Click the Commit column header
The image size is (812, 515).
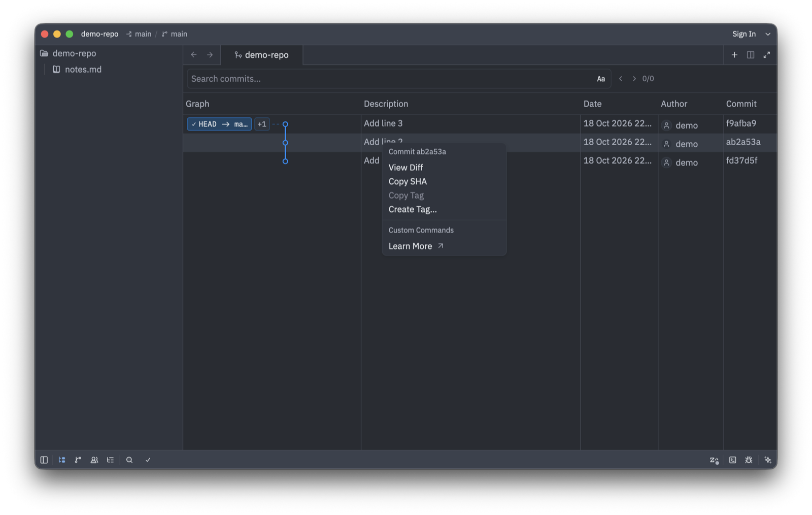click(741, 104)
